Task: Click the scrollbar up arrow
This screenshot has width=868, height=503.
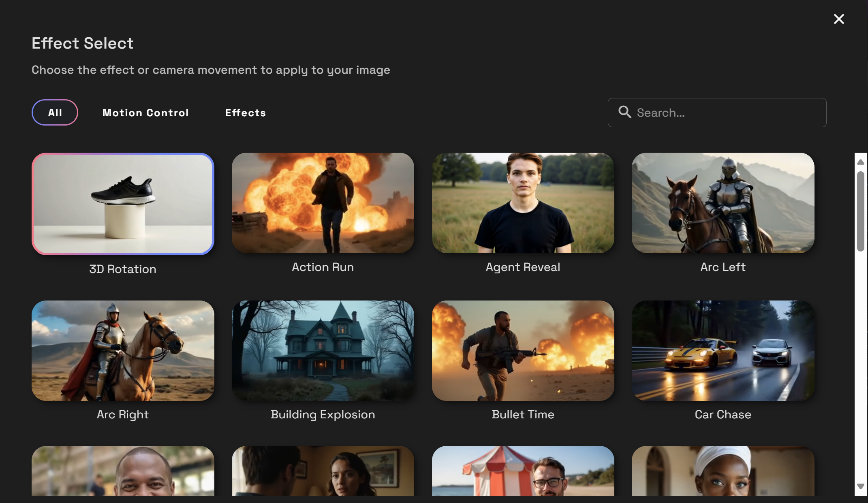Action: tap(860, 162)
